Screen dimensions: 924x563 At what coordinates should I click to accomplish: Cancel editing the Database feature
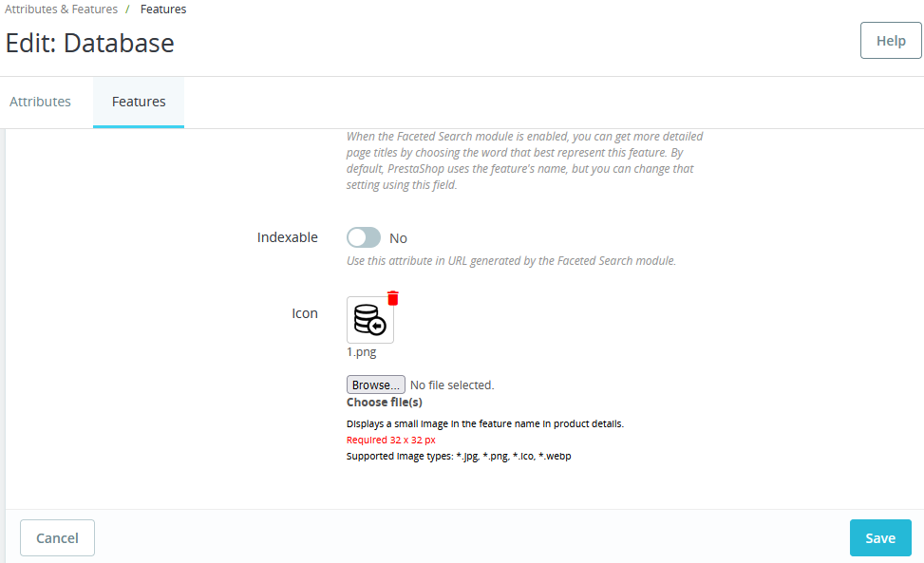point(57,537)
